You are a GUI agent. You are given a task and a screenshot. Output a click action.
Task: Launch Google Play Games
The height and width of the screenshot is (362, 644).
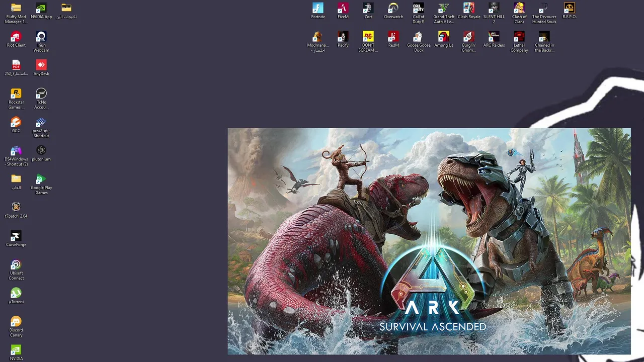pyautogui.click(x=41, y=179)
